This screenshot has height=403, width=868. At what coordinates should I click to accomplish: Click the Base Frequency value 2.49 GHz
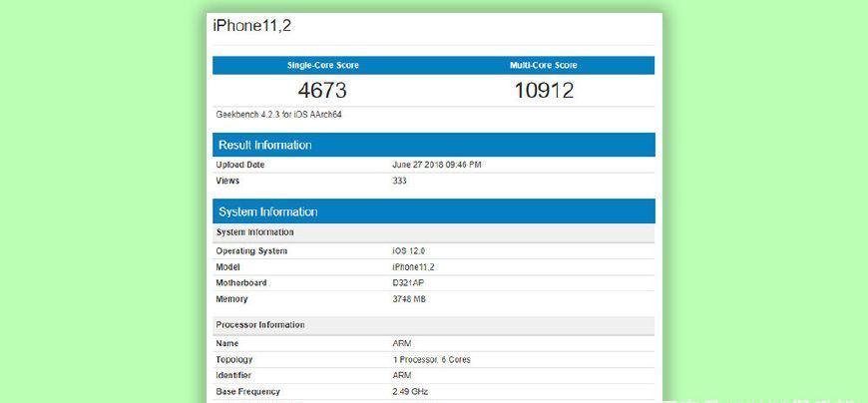[x=413, y=392]
